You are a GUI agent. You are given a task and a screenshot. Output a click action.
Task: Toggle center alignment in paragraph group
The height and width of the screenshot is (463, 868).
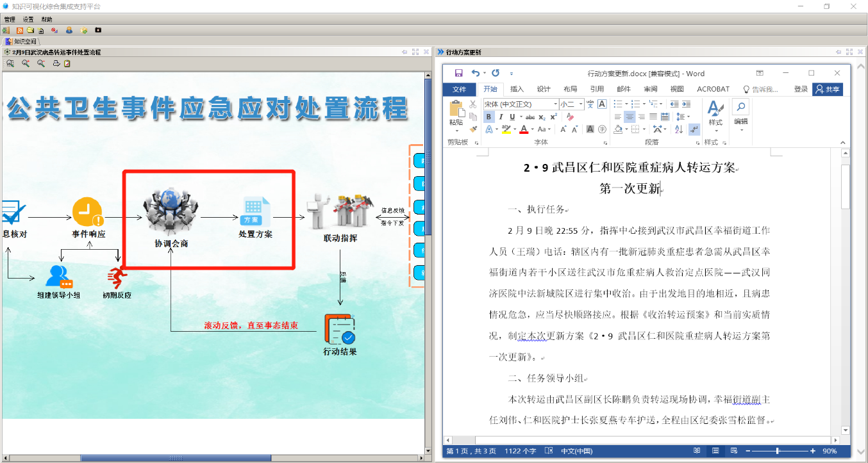(630, 117)
